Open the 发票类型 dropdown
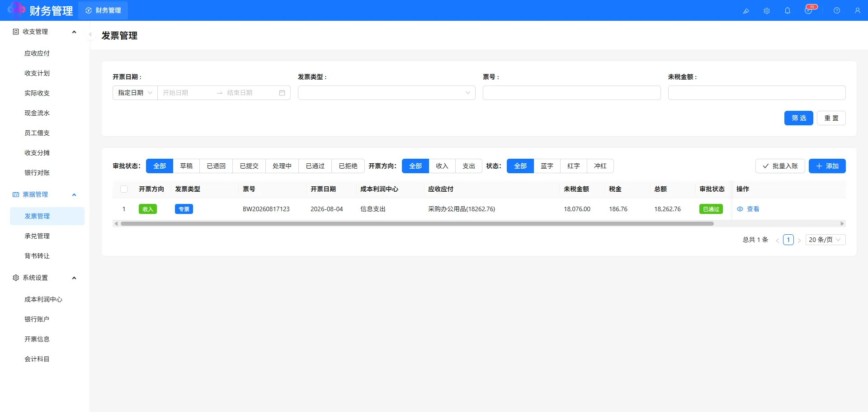This screenshot has height=412, width=868. tap(387, 93)
